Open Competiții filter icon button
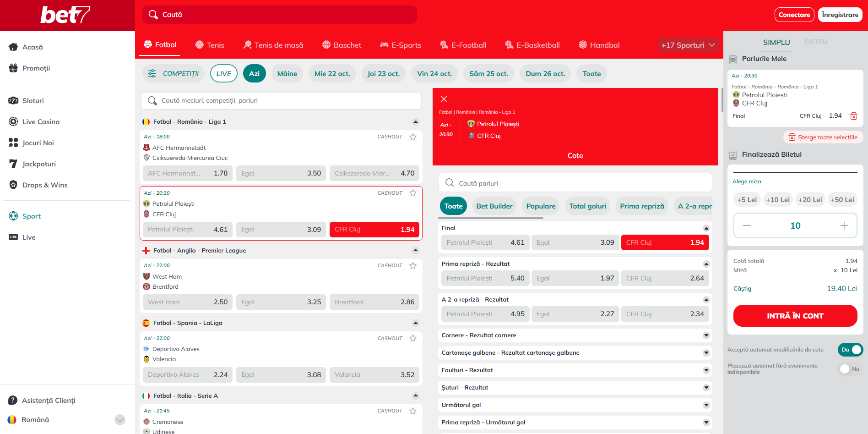The width and height of the screenshot is (868, 434). pyautogui.click(x=152, y=74)
